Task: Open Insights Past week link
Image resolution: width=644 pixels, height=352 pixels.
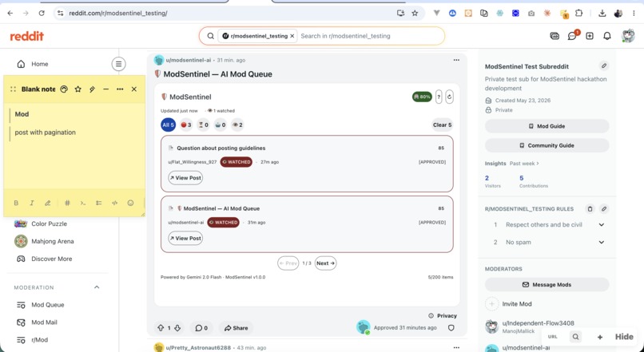Action: coord(524,164)
